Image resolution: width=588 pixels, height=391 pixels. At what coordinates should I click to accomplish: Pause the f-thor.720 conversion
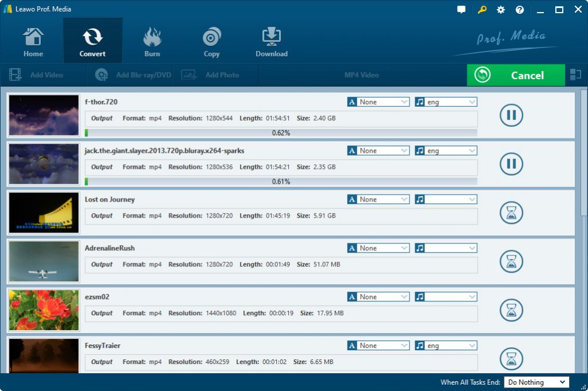[x=511, y=115]
